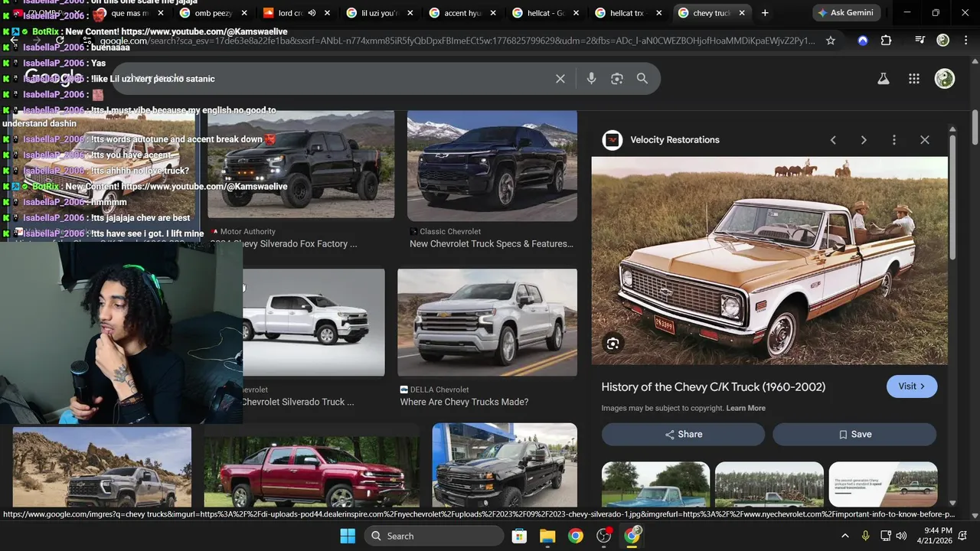Open Chrome media controls icon
Image resolution: width=980 pixels, height=551 pixels.
[x=920, y=41]
